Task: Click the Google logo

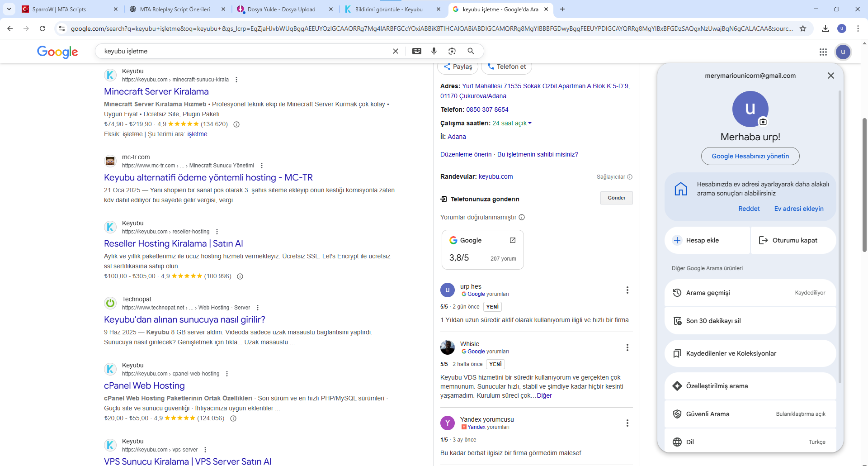Action: (57, 52)
